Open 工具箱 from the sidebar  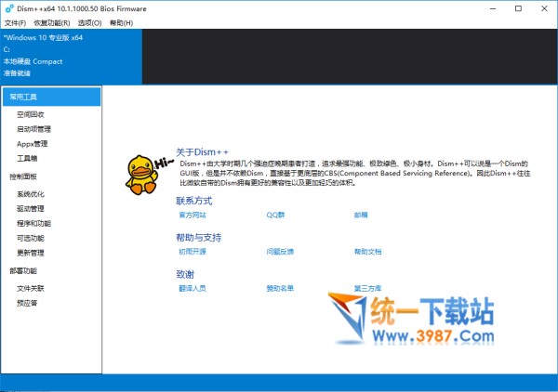pos(27,159)
